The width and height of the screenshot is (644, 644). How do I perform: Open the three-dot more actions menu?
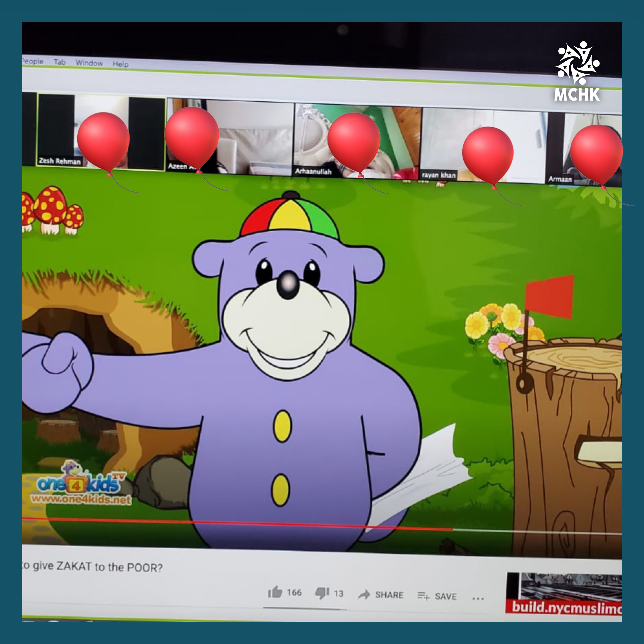coord(478,599)
